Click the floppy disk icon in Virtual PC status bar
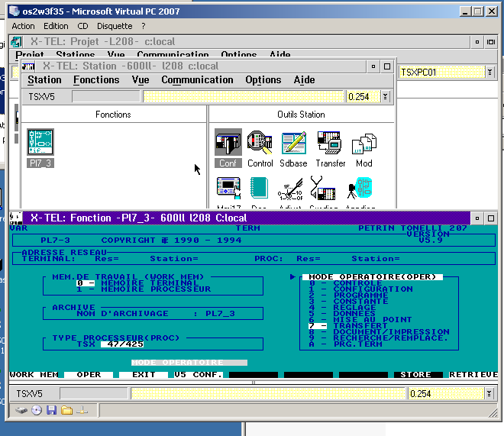The height and width of the screenshot is (436, 504). [51, 411]
